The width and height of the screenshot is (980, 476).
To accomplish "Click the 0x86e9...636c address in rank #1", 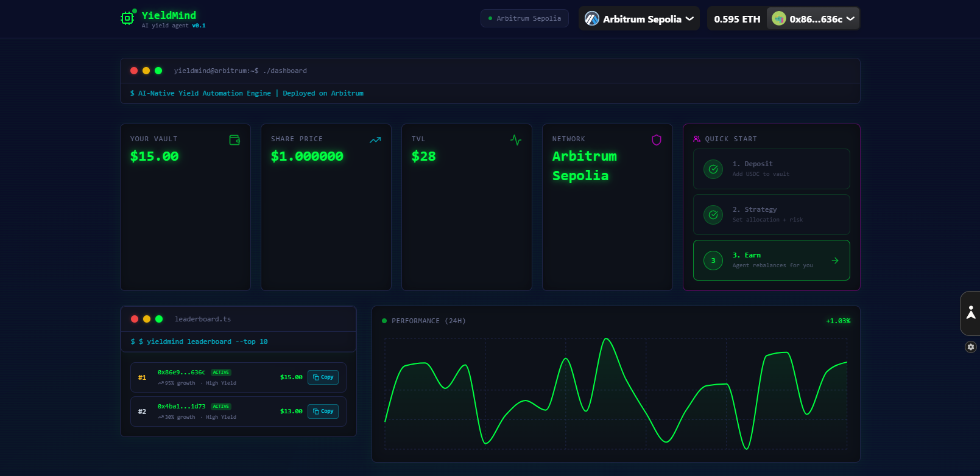I will coord(182,373).
